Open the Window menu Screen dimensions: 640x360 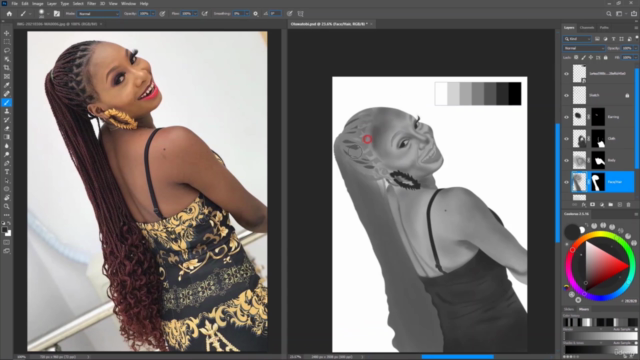coord(129,3)
